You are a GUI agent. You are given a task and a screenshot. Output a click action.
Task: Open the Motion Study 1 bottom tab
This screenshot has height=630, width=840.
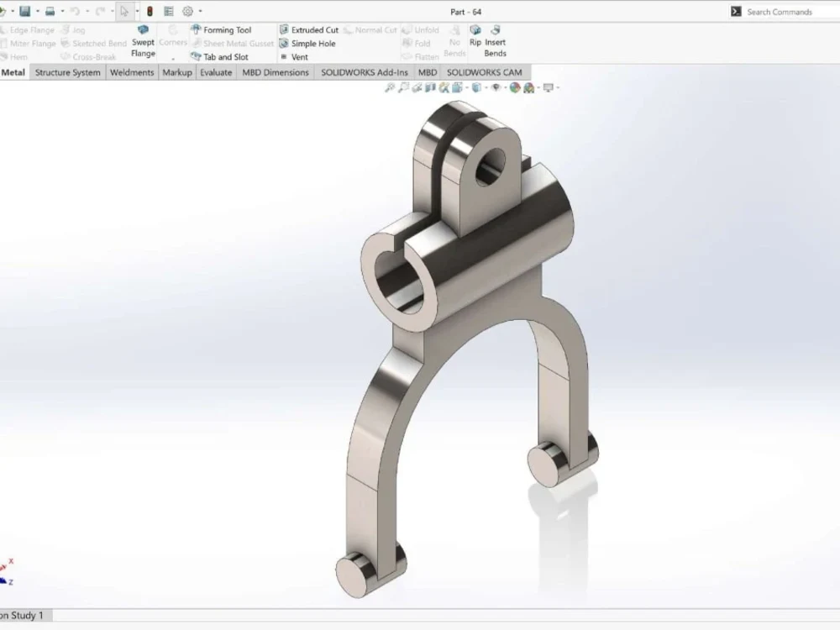pos(25,616)
